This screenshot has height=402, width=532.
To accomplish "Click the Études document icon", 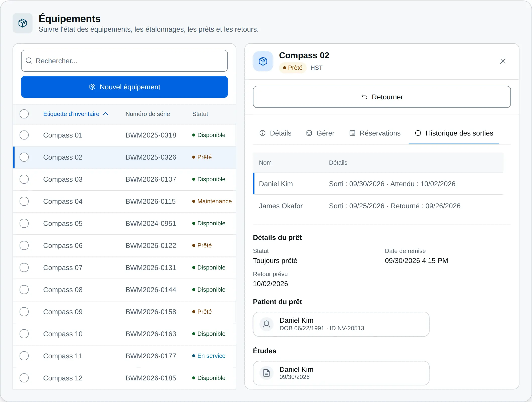I will pyautogui.click(x=267, y=373).
